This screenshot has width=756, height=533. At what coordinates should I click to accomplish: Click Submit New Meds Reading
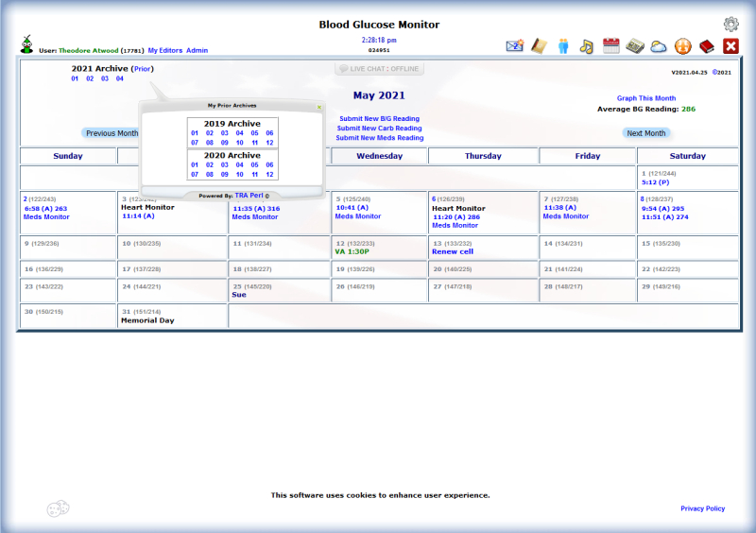tap(380, 138)
